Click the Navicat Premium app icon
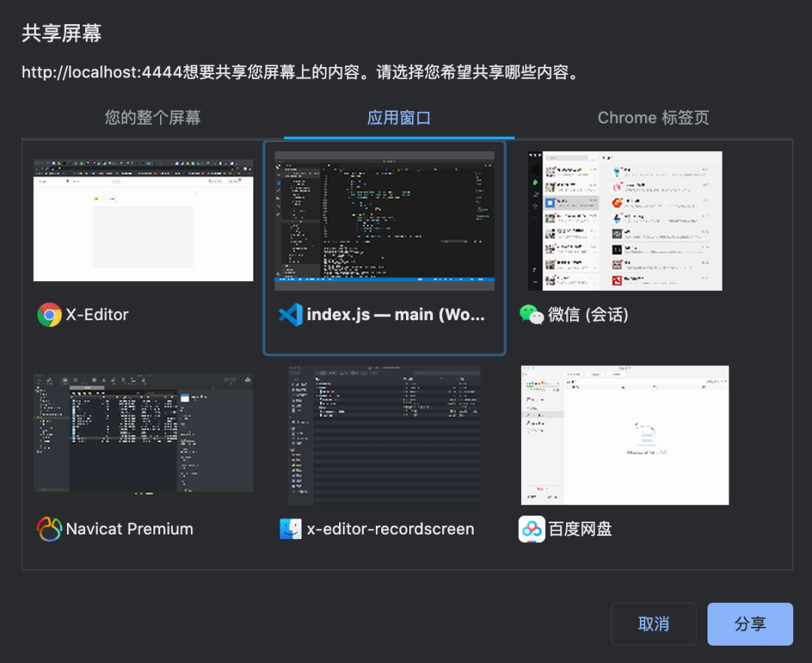The image size is (812, 663). (49, 529)
